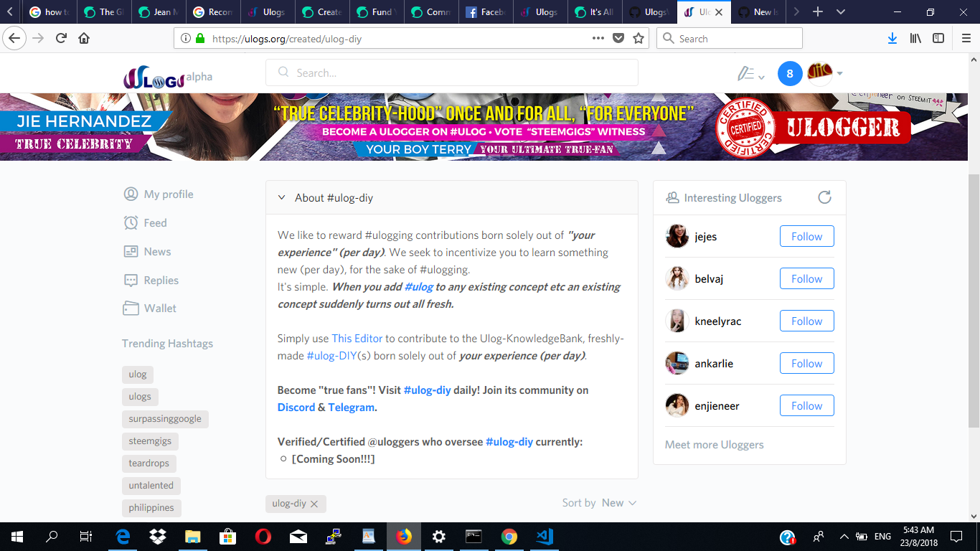Open kneelyrac's profile avatar
The width and height of the screenshot is (980, 551).
coord(677,321)
